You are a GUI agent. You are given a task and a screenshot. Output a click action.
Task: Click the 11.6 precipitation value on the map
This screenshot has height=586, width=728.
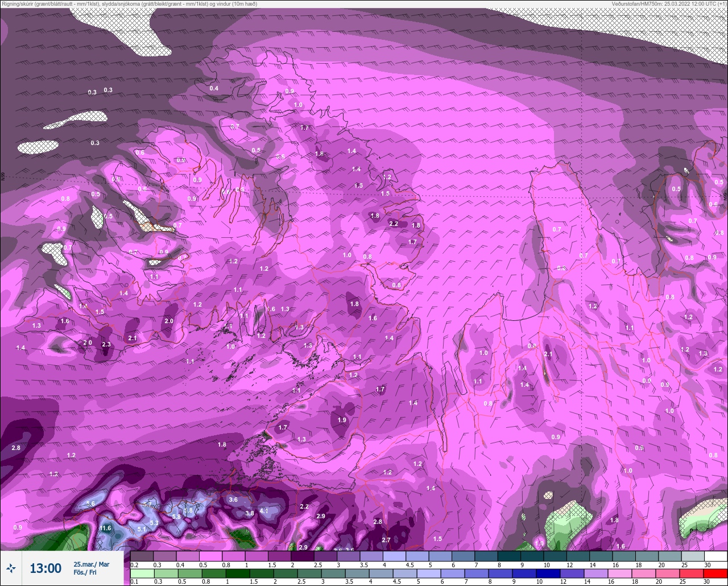click(x=105, y=528)
